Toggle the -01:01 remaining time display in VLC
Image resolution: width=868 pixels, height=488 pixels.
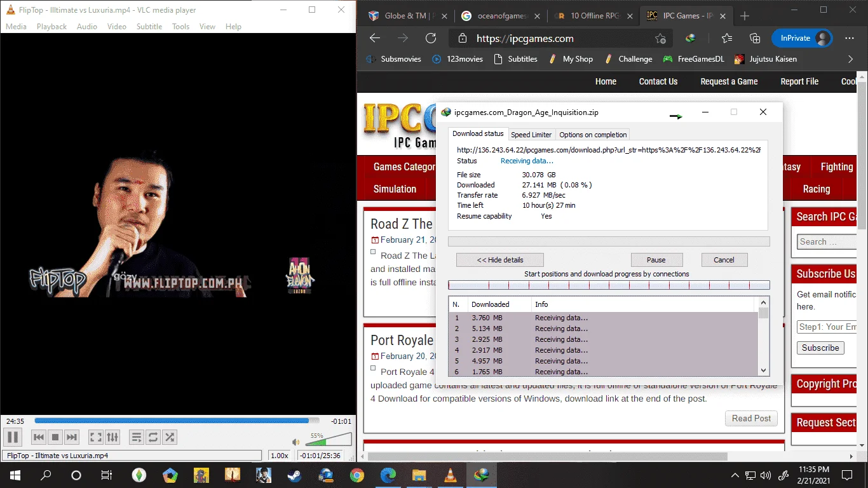341,421
